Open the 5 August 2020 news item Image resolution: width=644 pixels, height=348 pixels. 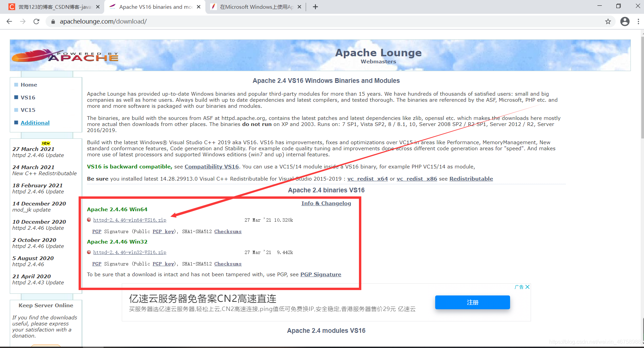click(x=33, y=261)
